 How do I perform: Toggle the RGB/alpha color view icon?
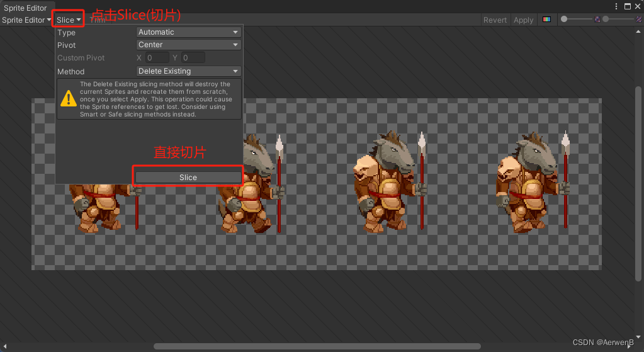pyautogui.click(x=546, y=20)
